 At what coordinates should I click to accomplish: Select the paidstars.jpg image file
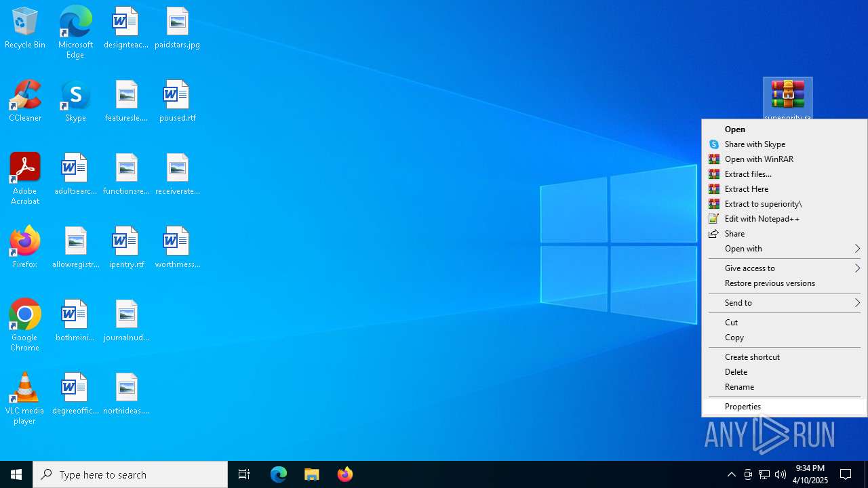point(177,28)
